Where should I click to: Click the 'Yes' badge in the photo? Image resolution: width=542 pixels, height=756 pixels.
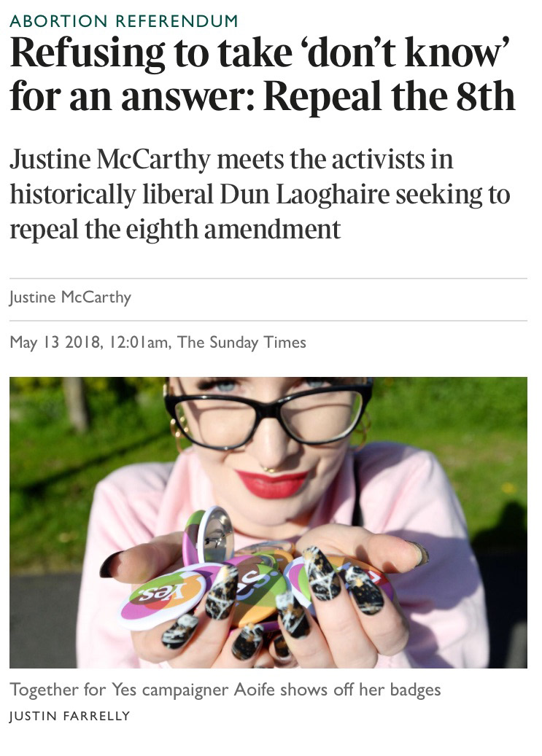coord(162,597)
